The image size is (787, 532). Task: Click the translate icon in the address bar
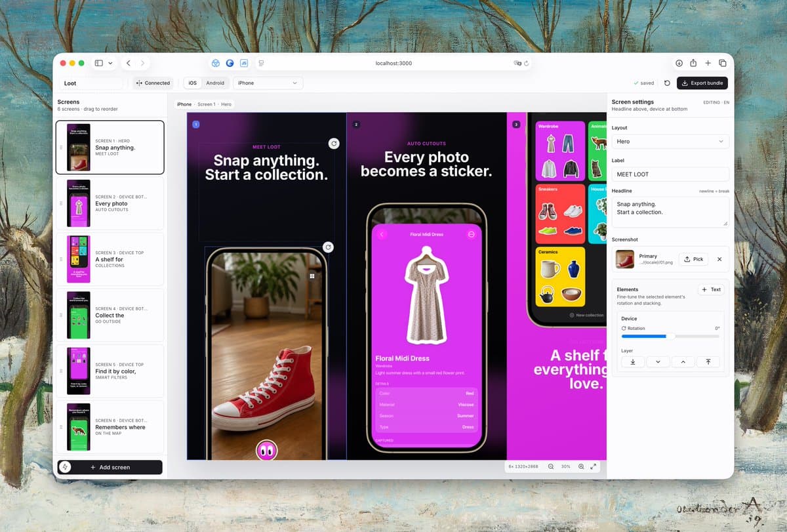pos(517,63)
